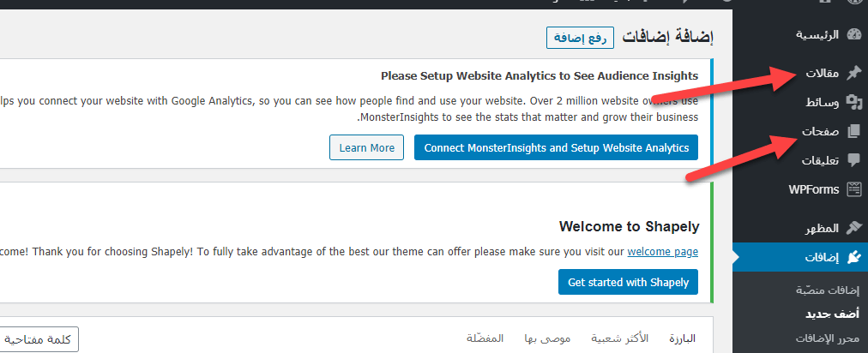The height and width of the screenshot is (353, 868).
Task: Click the pushpin icon next to مقالات
Action: point(855,73)
